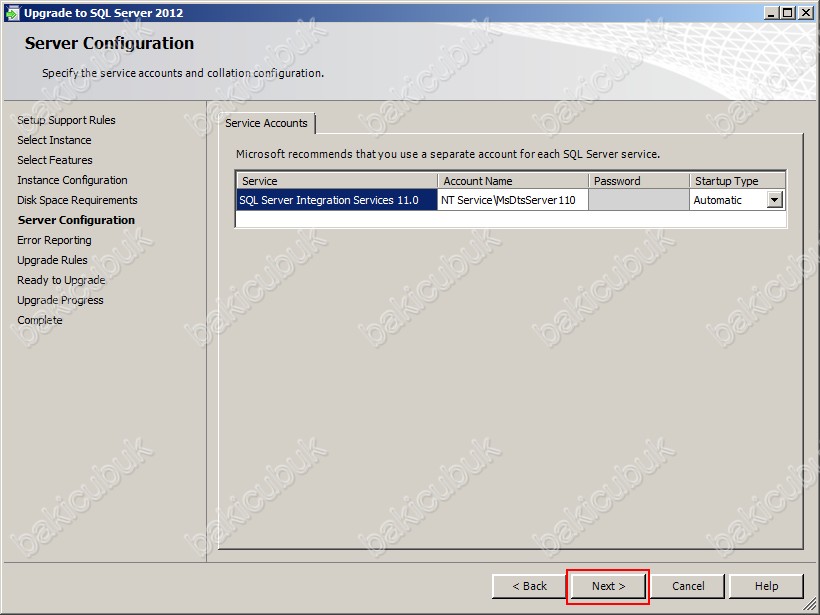Edit the Account Name field NT Service\MsDtsServer110

(512, 200)
